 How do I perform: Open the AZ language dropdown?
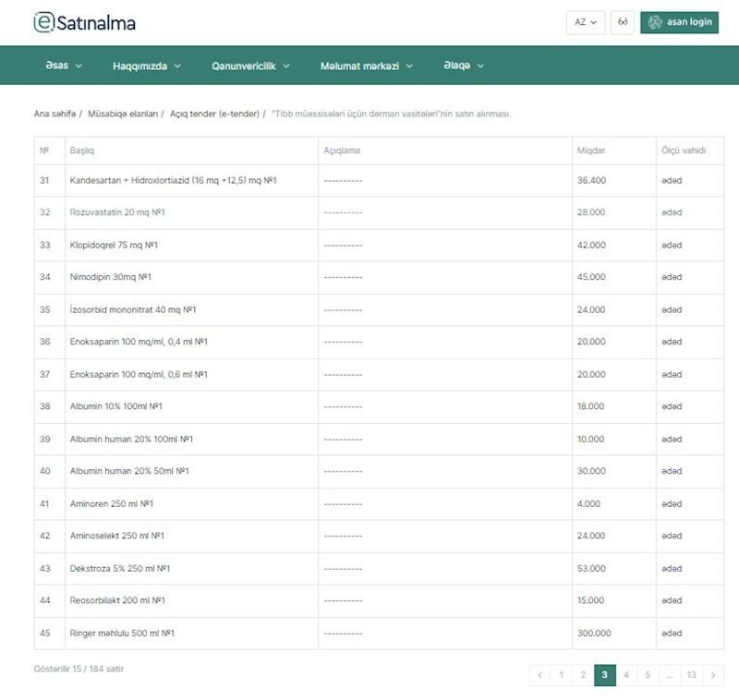click(x=586, y=22)
